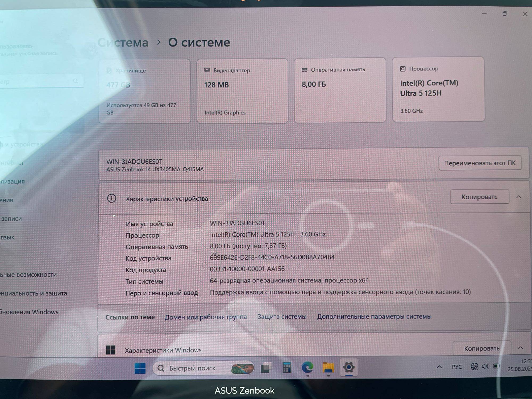Screen dimensions: 532x399
Task: Open Учетные записи sidebar item
Action: [x=11, y=219]
